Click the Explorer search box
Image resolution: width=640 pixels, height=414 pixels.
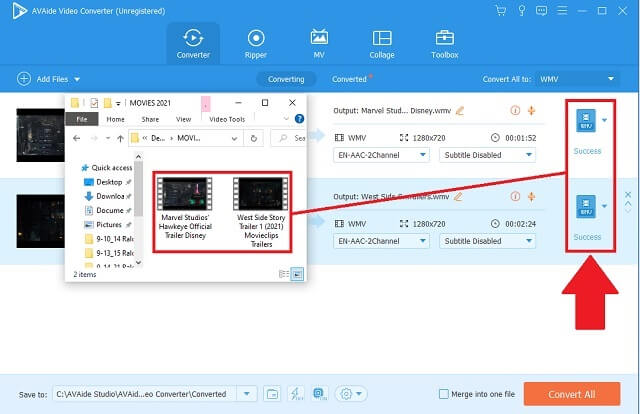point(289,139)
